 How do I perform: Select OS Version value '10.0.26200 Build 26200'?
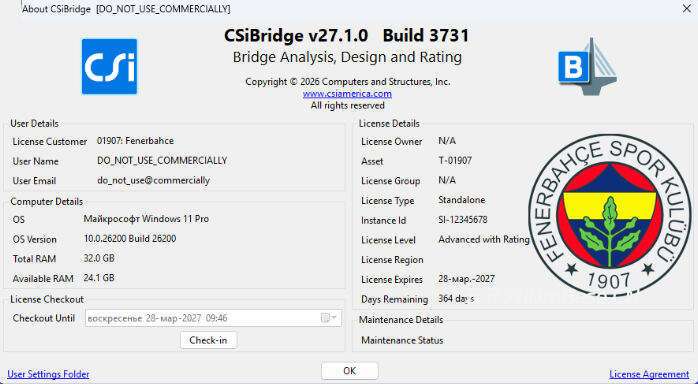pyautogui.click(x=130, y=238)
